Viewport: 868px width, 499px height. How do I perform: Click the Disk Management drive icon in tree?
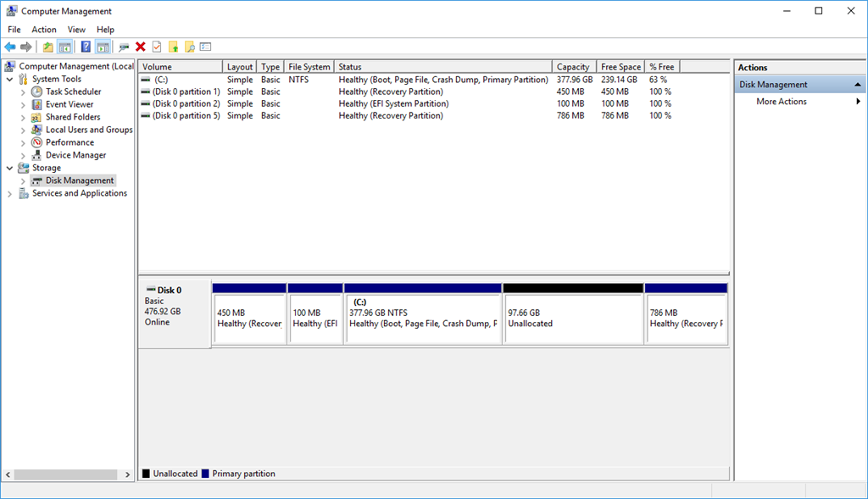click(36, 180)
